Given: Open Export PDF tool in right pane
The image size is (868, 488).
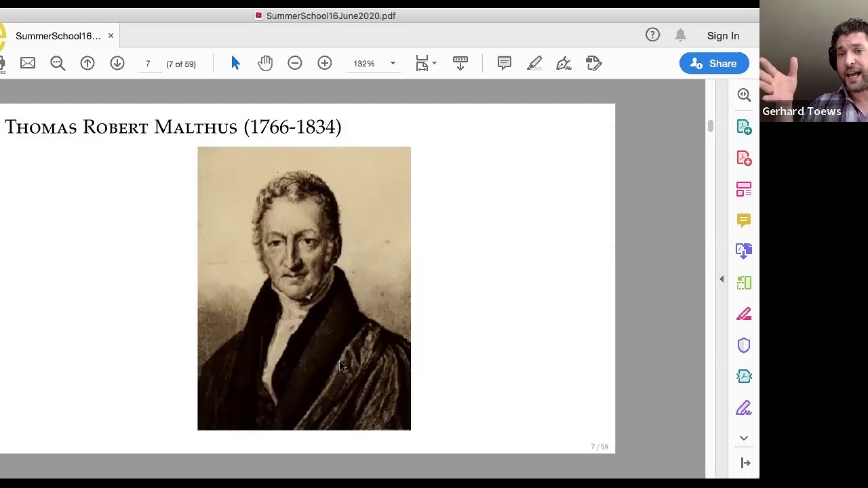Looking at the screenshot, I should (744, 127).
